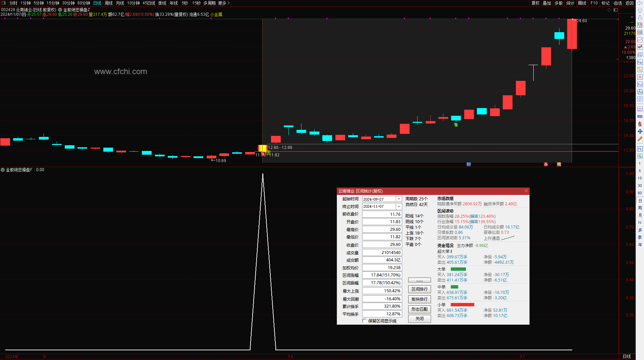644x360 pixels.
Task: Select the candlestick chart icon in sidebar
Action: pos(640,47)
